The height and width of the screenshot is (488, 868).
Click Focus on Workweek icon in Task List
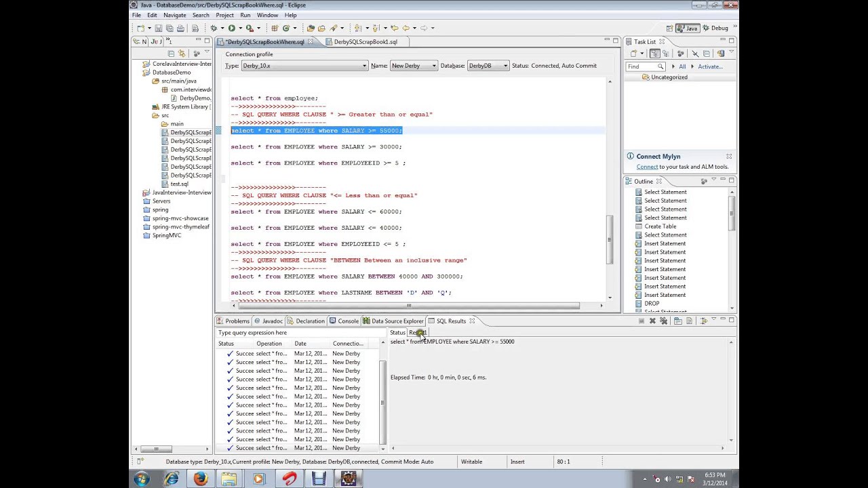[x=681, y=54]
